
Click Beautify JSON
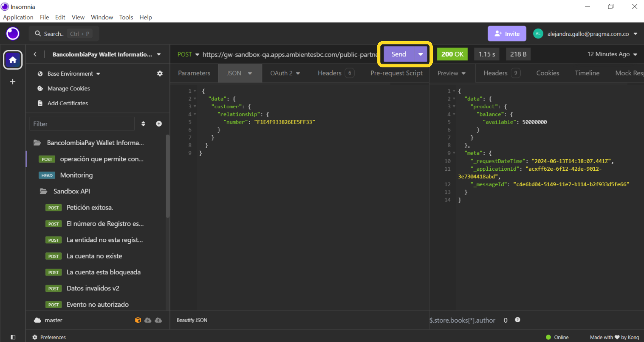192,320
